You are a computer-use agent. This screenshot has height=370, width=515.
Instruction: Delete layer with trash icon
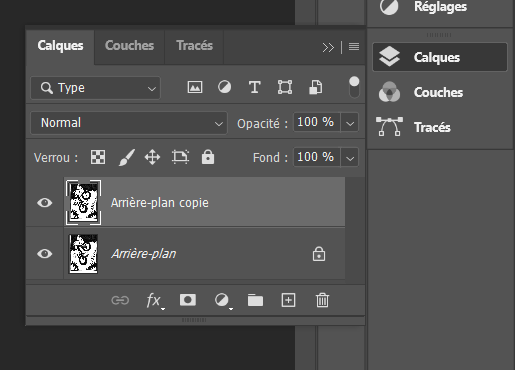pyautogui.click(x=322, y=300)
